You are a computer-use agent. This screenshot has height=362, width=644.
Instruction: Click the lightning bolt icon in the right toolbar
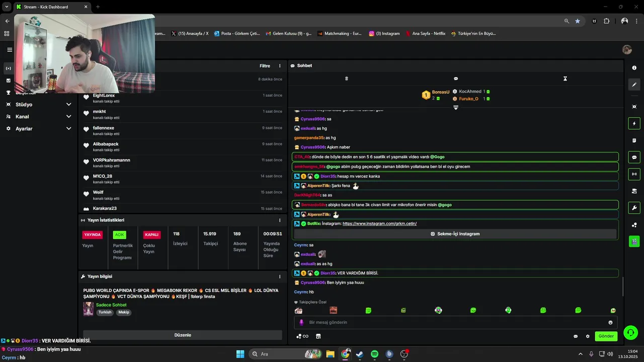(x=634, y=123)
